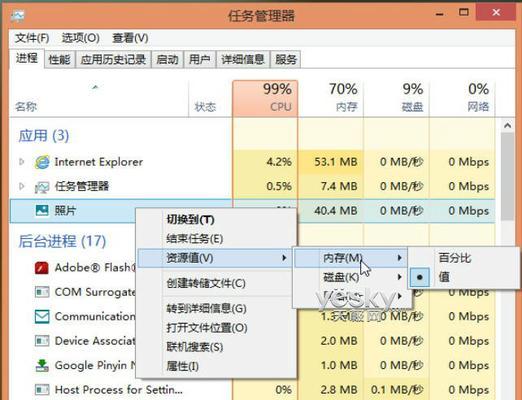Click the Adobe Flash process icon
The image size is (522, 400).
click(x=42, y=268)
